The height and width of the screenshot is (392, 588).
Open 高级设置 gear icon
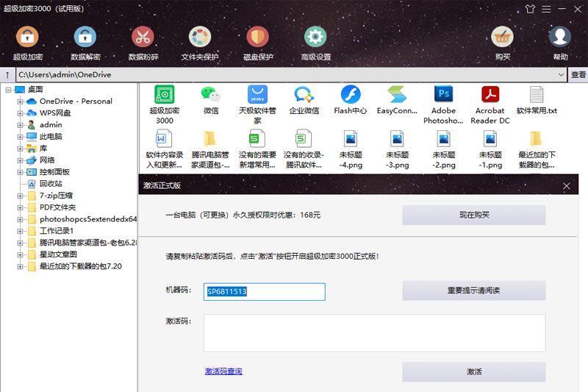[315, 37]
